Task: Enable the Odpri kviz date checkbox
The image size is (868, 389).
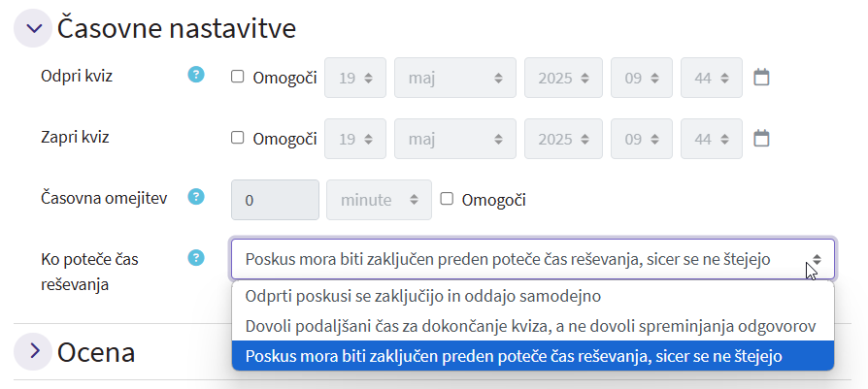Action: 238,77
